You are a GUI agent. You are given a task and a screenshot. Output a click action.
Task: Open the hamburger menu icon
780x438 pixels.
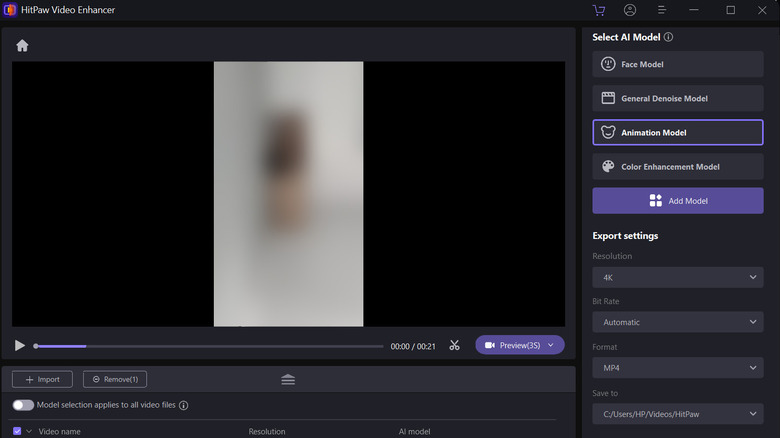(662, 10)
